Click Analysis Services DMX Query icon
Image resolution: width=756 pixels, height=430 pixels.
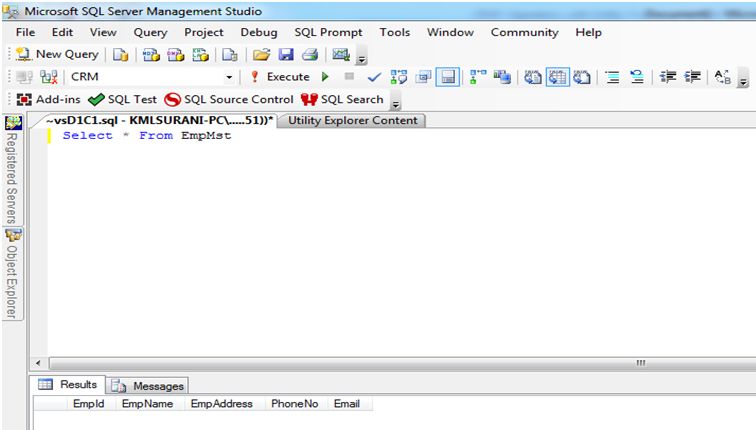[176, 55]
